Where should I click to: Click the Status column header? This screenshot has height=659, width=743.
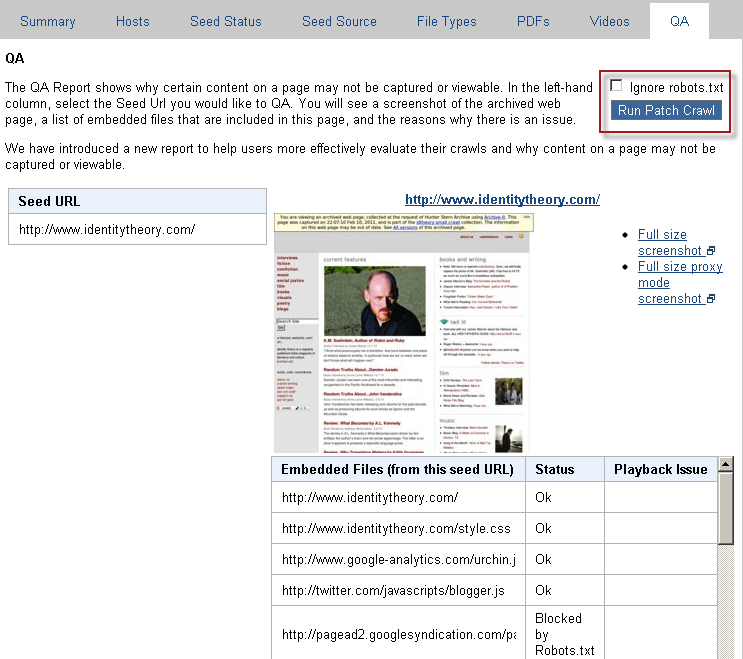click(554, 469)
